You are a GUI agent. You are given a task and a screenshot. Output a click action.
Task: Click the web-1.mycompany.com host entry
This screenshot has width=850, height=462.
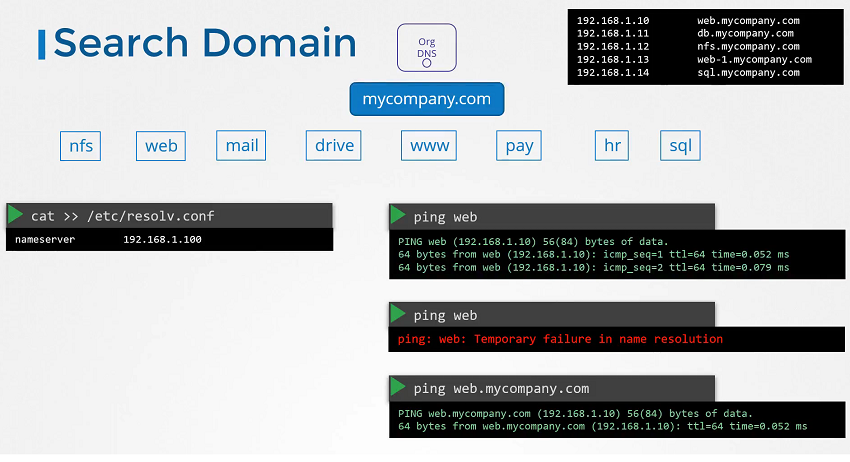(754, 59)
